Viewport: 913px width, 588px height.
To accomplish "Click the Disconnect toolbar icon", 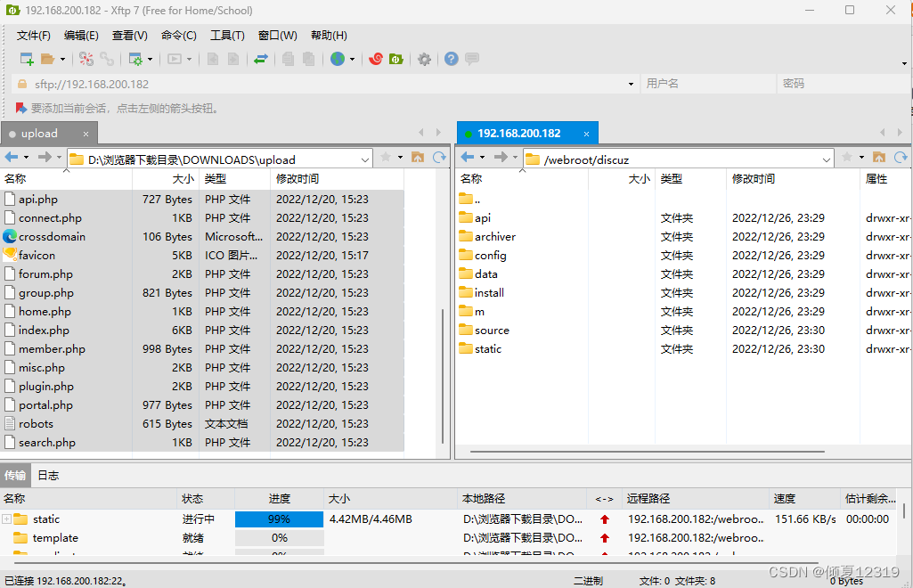I will tap(86, 59).
